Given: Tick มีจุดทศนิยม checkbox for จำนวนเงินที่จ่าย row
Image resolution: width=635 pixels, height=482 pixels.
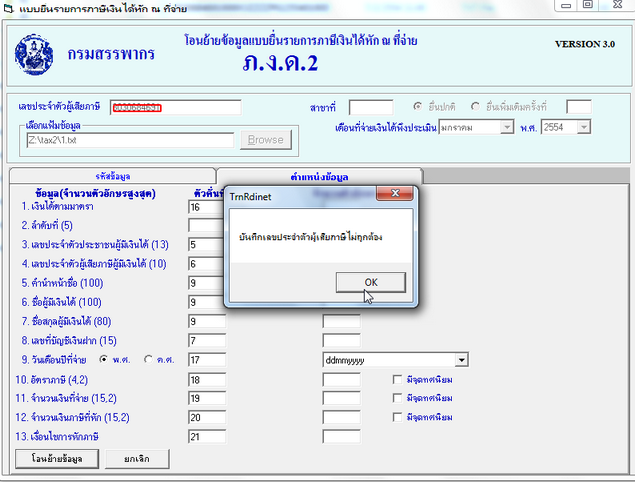Looking at the screenshot, I should [397, 398].
